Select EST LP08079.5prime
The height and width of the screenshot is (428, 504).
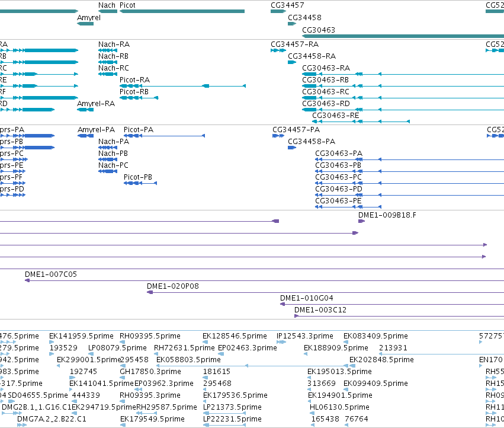(117, 348)
